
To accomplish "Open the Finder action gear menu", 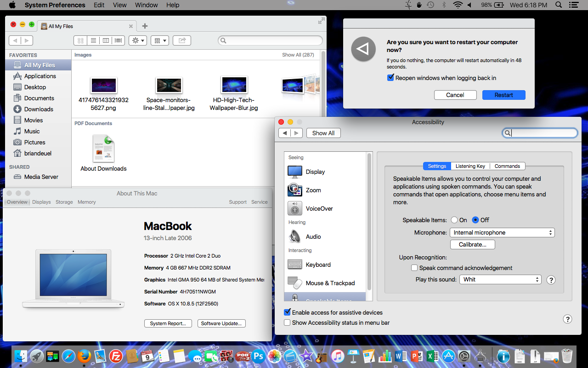I will coord(138,40).
